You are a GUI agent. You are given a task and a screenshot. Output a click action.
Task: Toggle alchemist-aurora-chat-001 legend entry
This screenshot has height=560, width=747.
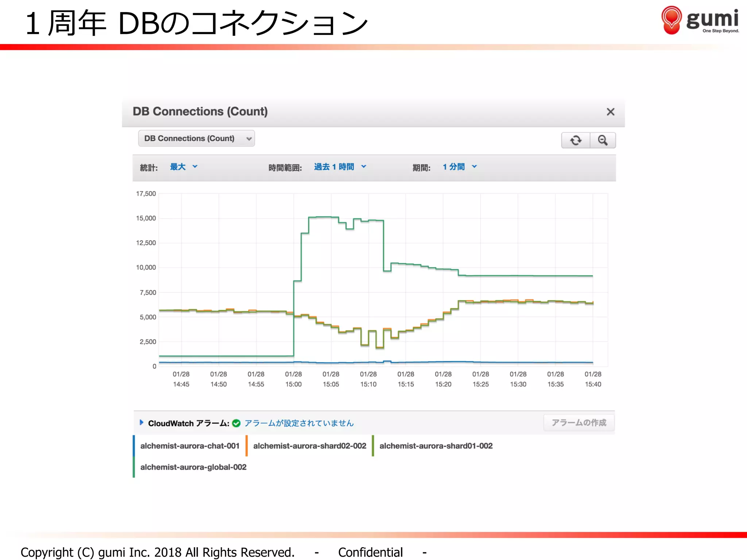pyautogui.click(x=190, y=446)
